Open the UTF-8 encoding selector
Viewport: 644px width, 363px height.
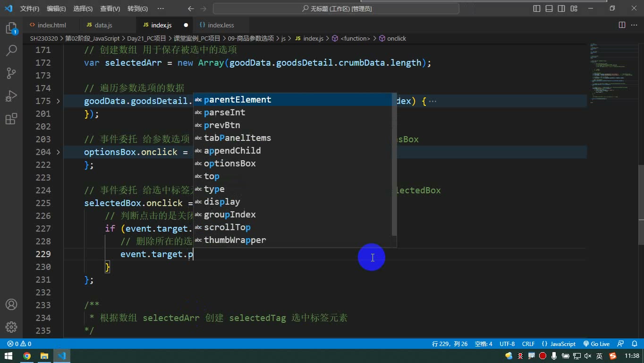click(x=507, y=344)
